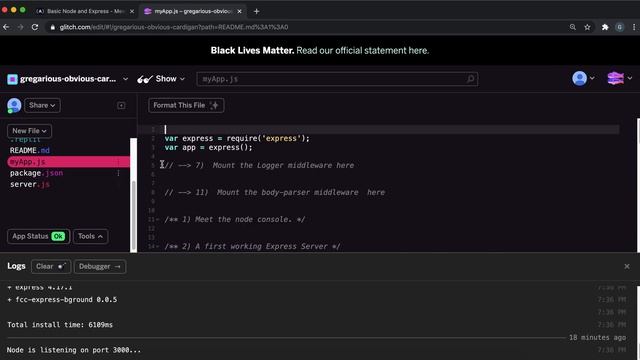Click the Mount the body-parser middleware comment
This screenshot has height=360, width=640.
[x=275, y=192]
